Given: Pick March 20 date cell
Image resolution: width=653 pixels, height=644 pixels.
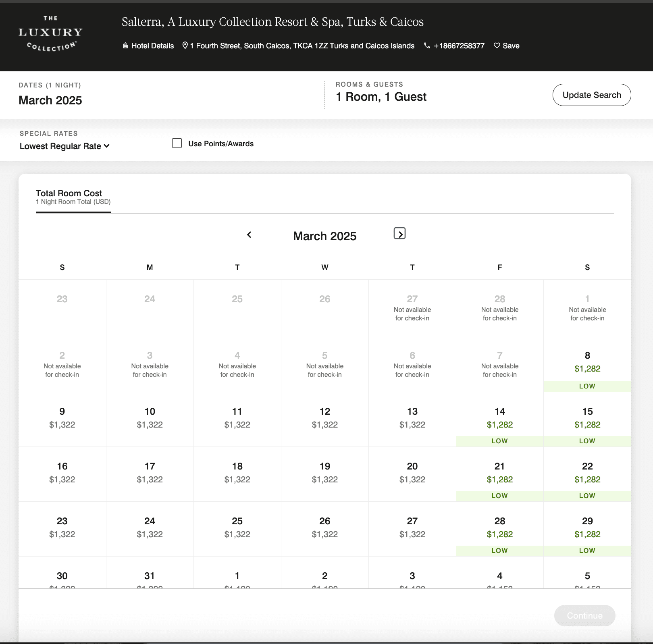Looking at the screenshot, I should (412, 474).
